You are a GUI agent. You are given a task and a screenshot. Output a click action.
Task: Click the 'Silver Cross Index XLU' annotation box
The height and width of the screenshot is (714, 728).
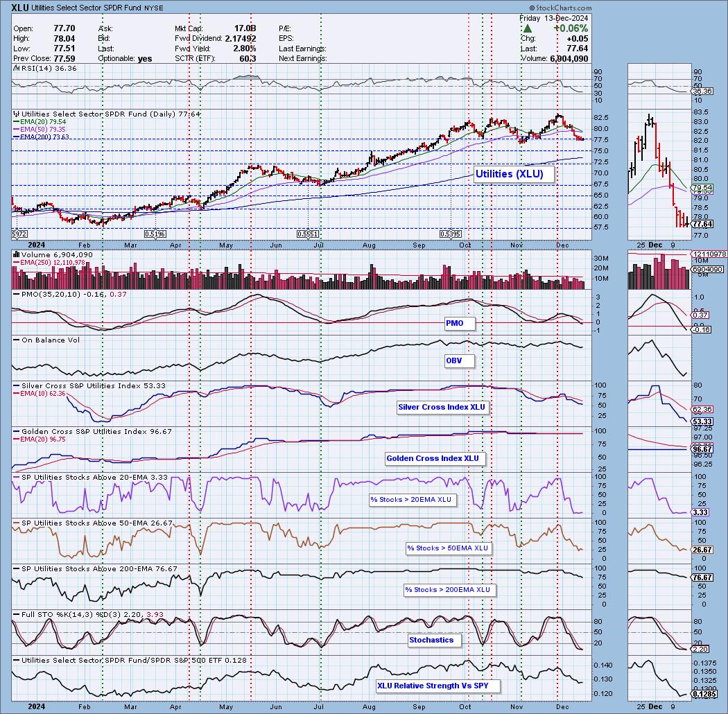[x=444, y=407]
